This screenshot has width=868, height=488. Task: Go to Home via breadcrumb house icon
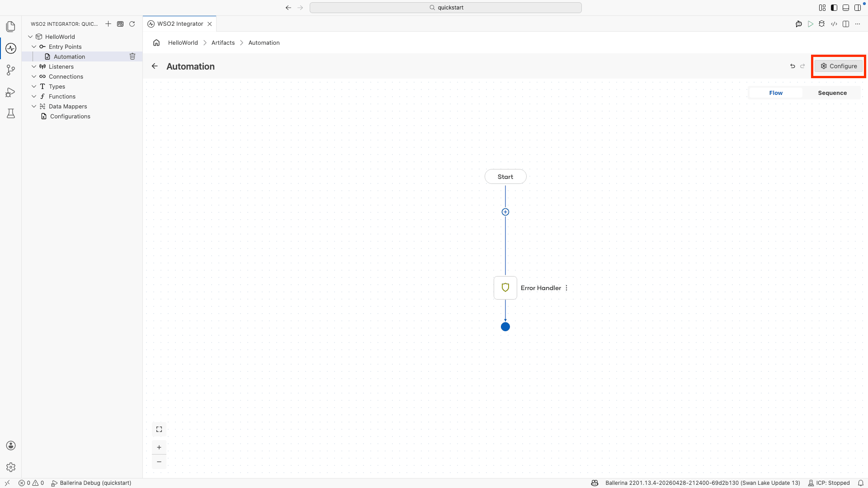[x=156, y=42]
